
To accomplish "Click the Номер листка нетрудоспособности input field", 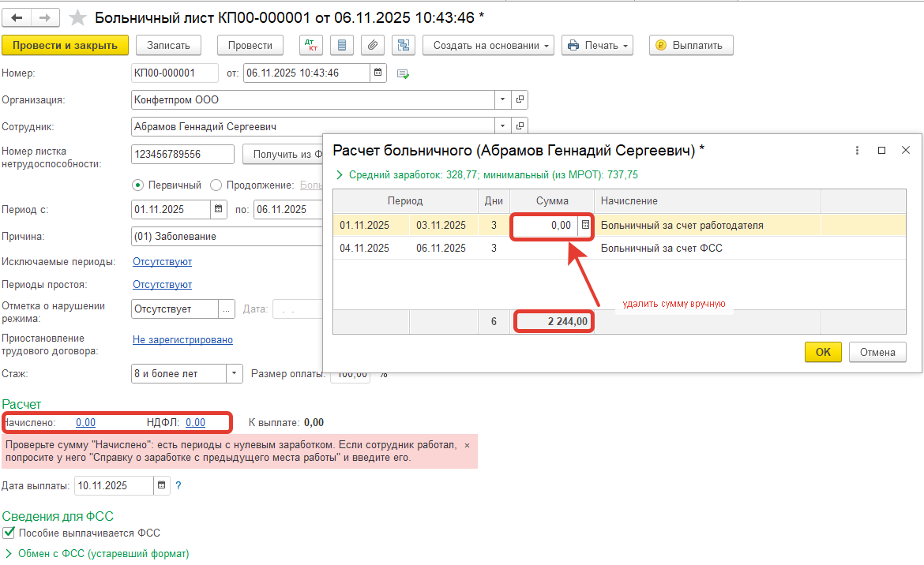I will pos(182,154).
